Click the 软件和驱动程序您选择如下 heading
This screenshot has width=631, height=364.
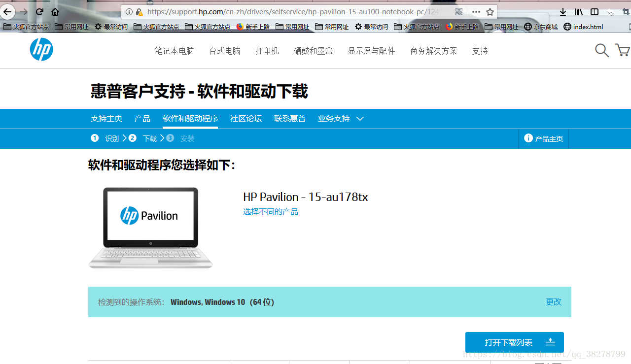click(x=162, y=165)
